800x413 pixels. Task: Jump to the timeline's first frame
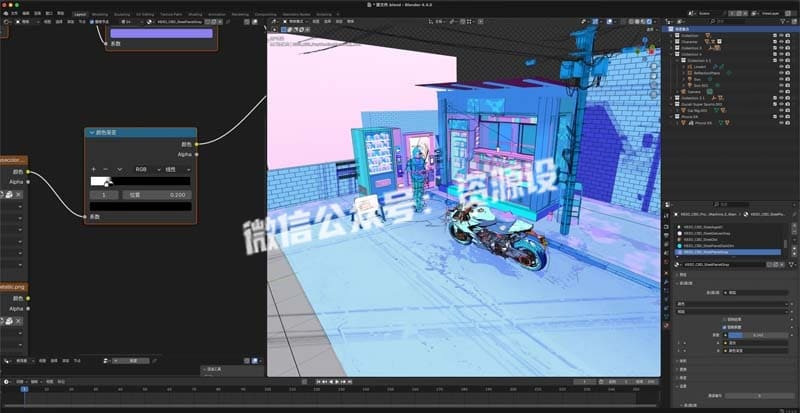pyautogui.click(x=318, y=381)
